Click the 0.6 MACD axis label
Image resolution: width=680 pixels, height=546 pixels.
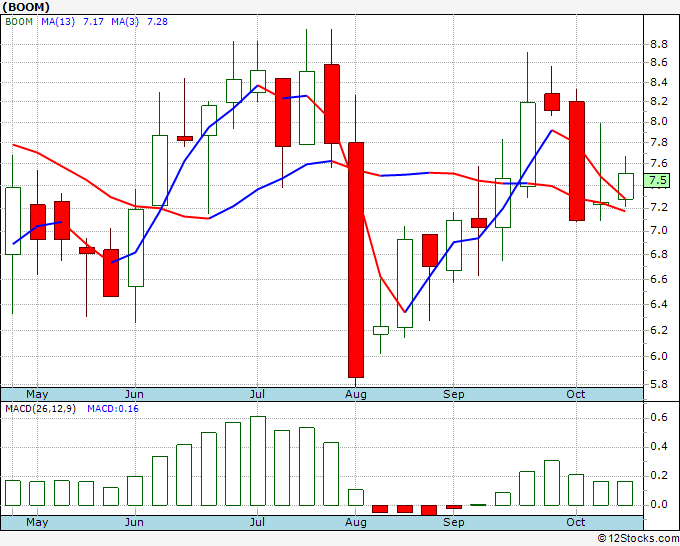click(658, 417)
